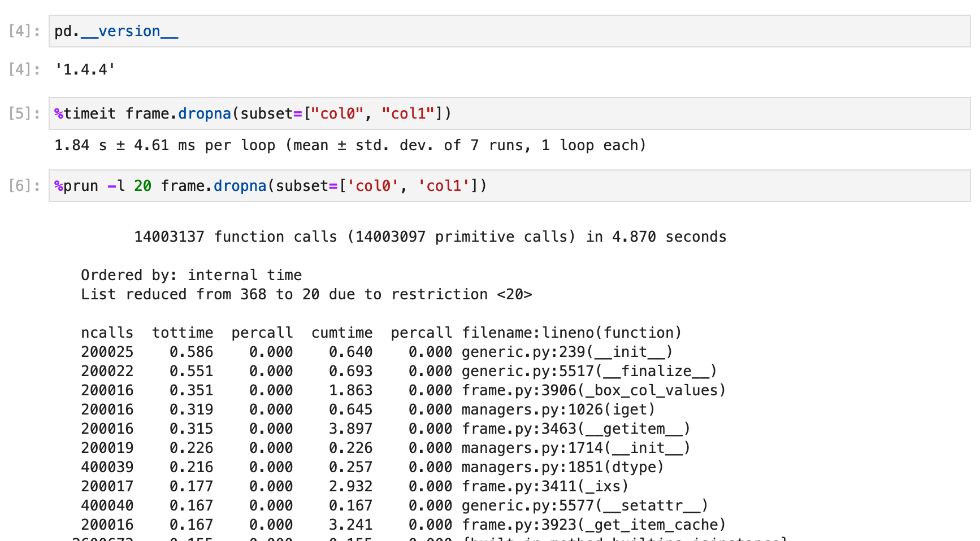Screen dimensions: 980x541
Task: Click the generic.py:5517(__finalize__) entry
Action: (589, 371)
